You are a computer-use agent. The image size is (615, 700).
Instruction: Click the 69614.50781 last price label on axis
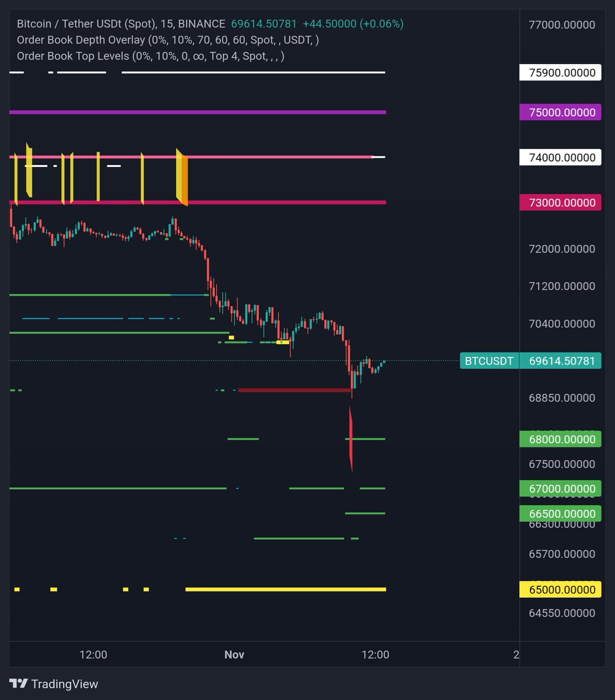pyautogui.click(x=560, y=361)
